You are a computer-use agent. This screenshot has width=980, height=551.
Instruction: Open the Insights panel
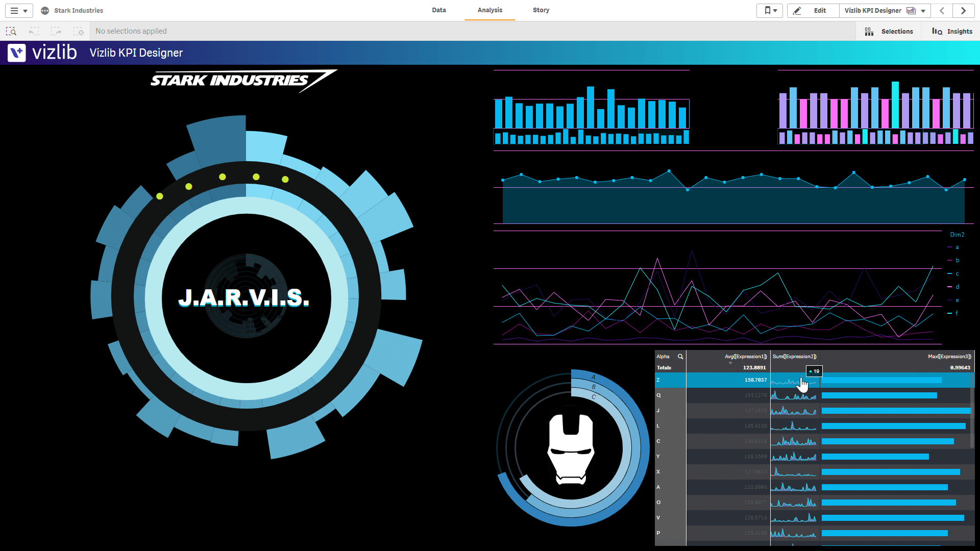point(952,32)
